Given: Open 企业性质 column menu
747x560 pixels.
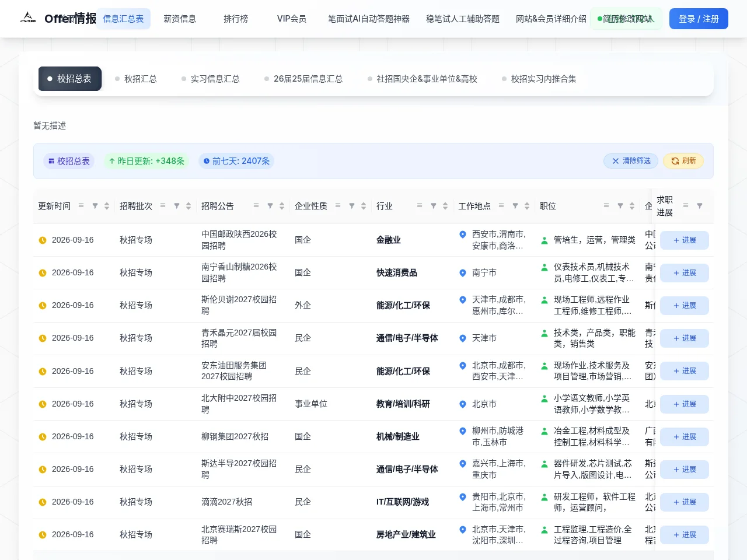Looking at the screenshot, I should pos(338,206).
